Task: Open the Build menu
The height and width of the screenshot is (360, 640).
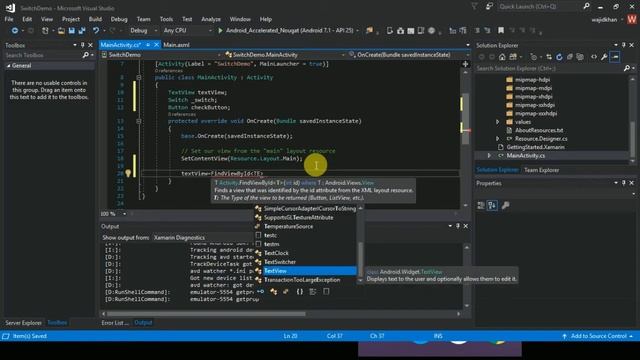Action: coord(95,19)
